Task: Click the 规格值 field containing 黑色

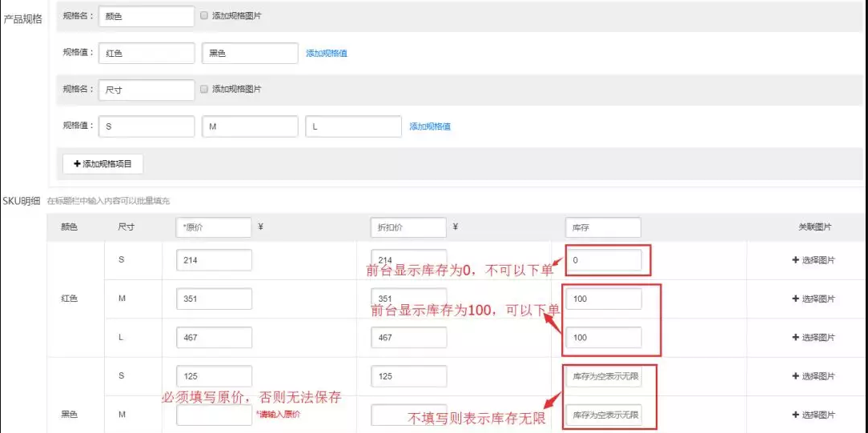Action: tap(250, 54)
